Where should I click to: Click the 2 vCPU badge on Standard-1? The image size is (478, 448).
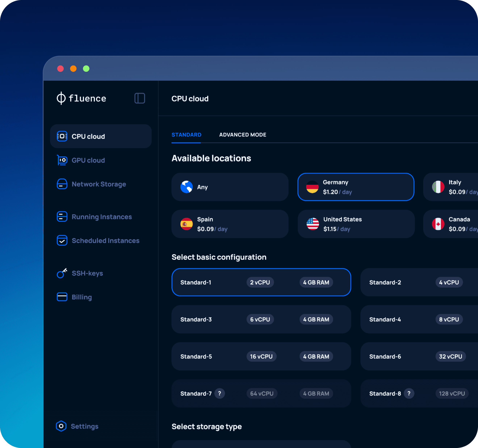[260, 282]
